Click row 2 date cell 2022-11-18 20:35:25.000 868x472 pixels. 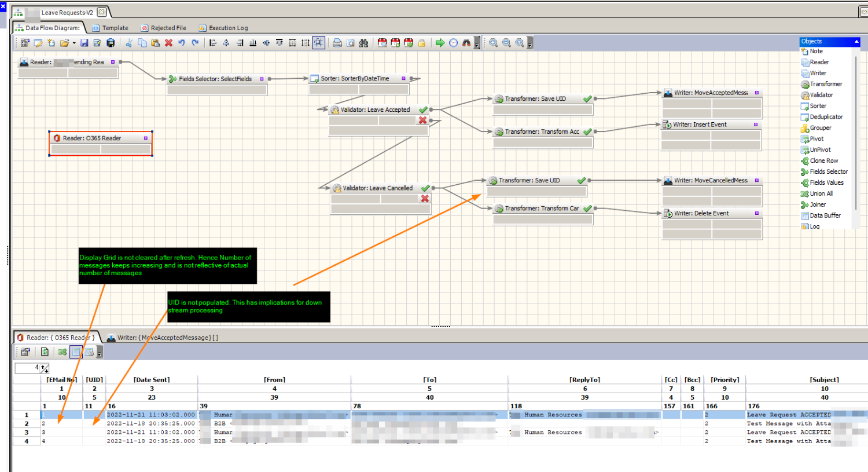[x=151, y=424]
